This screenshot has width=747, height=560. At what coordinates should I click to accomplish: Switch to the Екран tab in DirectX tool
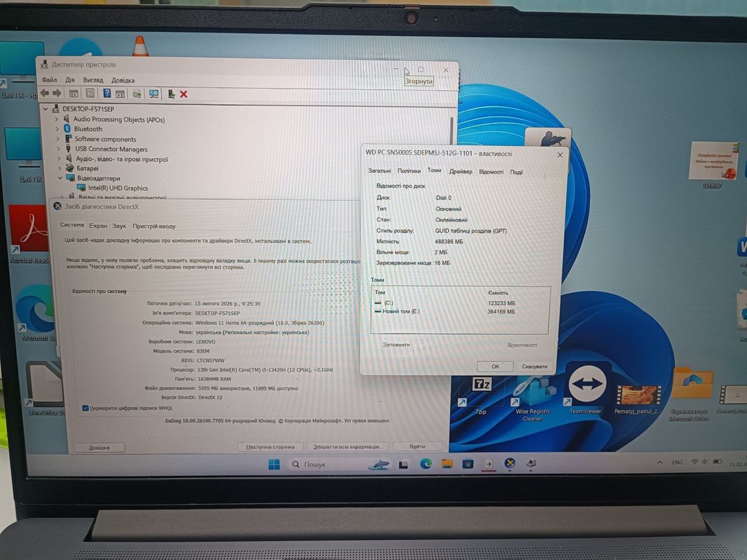tap(98, 226)
